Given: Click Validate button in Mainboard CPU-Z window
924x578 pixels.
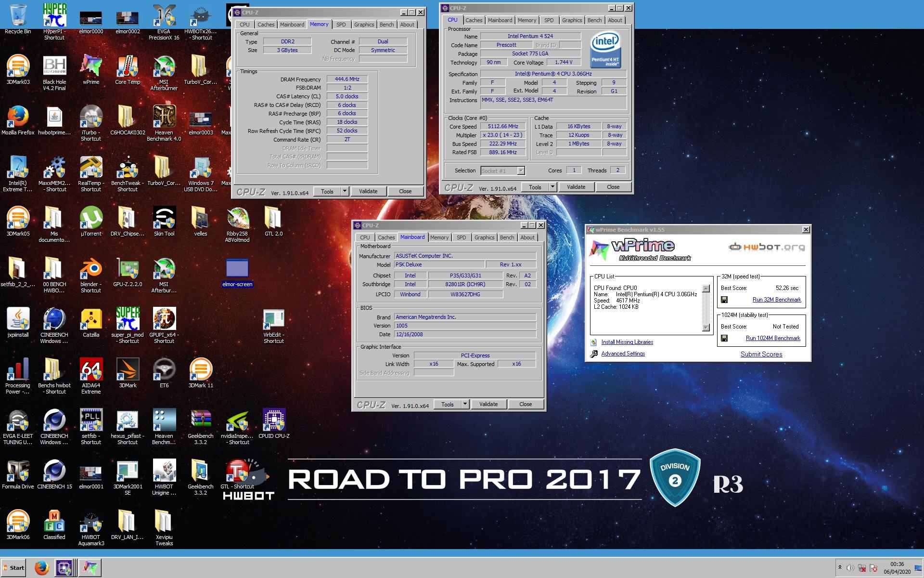Looking at the screenshot, I should click(x=488, y=404).
